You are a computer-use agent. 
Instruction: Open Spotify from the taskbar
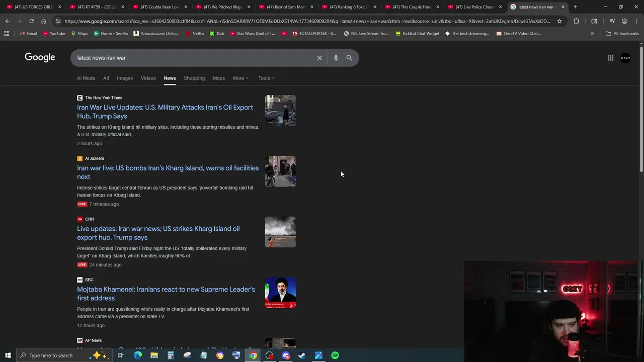click(x=335, y=355)
